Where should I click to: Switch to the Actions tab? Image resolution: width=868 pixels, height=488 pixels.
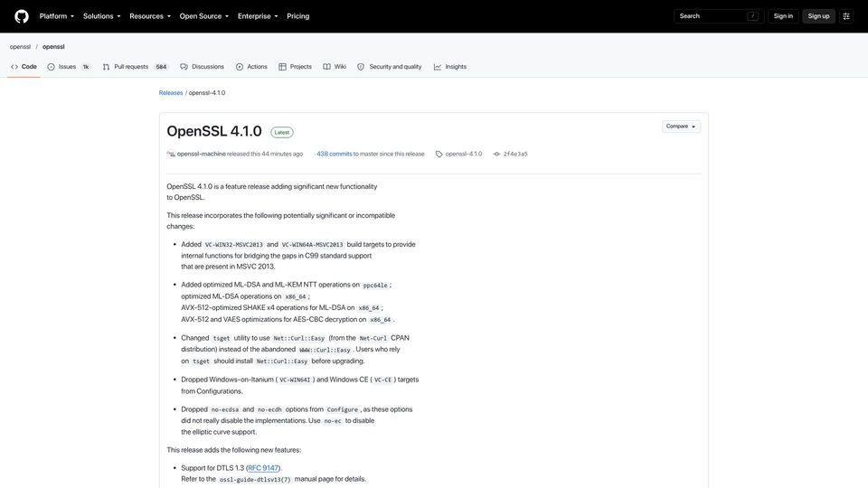pos(251,67)
